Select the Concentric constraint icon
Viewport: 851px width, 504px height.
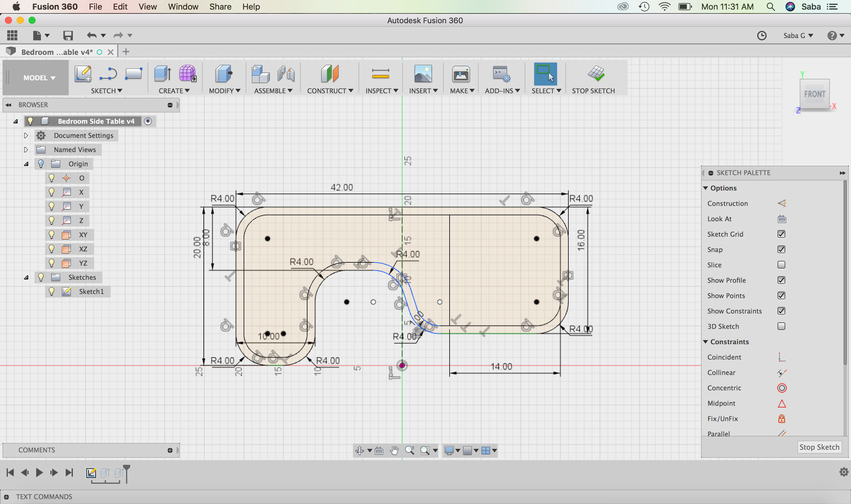(x=781, y=388)
